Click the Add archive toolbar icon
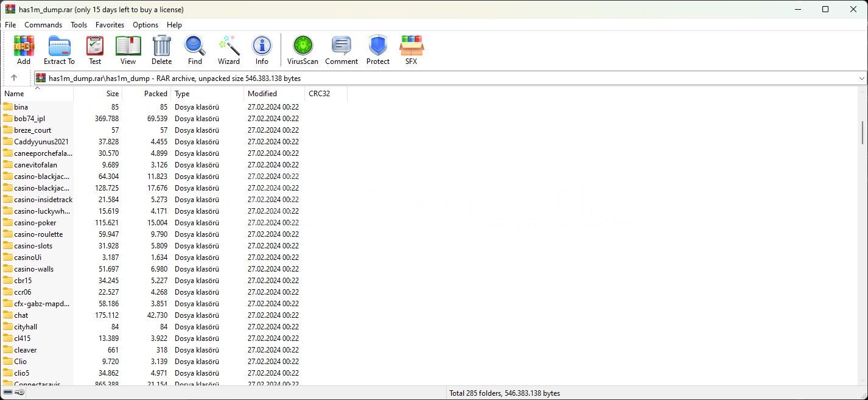 click(24, 49)
